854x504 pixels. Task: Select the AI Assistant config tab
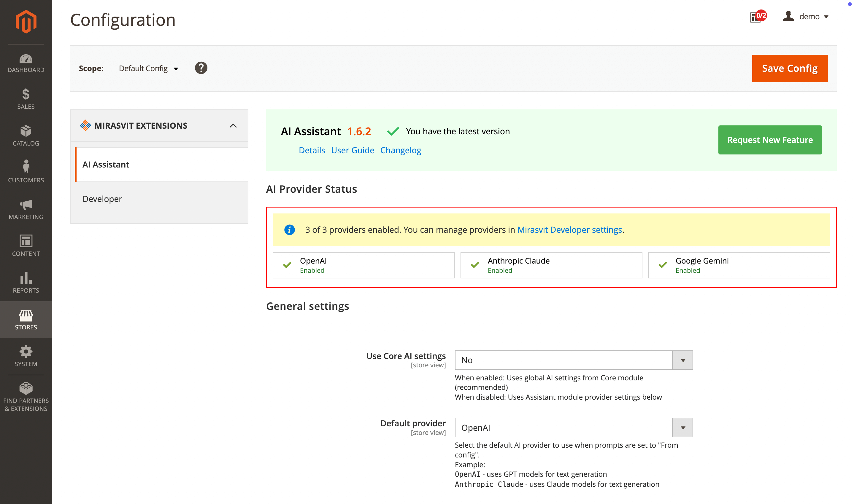106,164
